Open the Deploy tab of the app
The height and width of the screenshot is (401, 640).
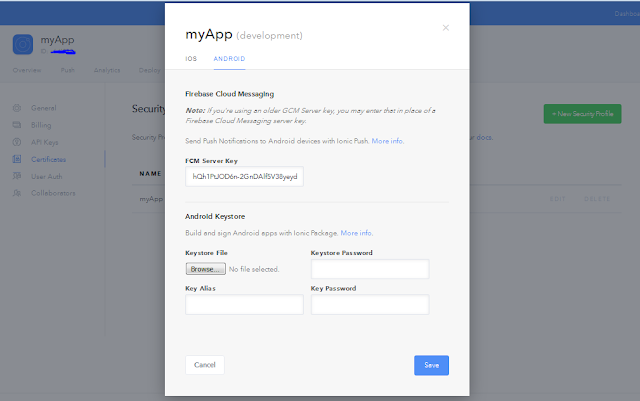149,70
